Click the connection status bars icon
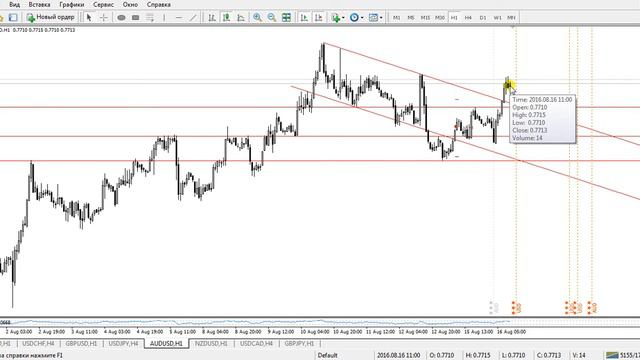Viewport: 640px width, 360px height. (612, 356)
